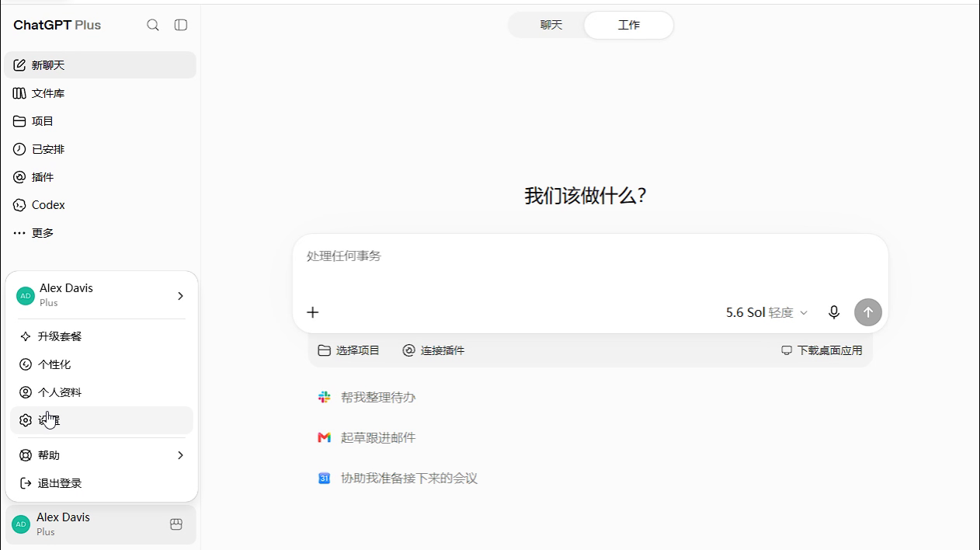Screen dimensions: 980x550
Task: Open the 插件 plugins page
Action: (100, 177)
